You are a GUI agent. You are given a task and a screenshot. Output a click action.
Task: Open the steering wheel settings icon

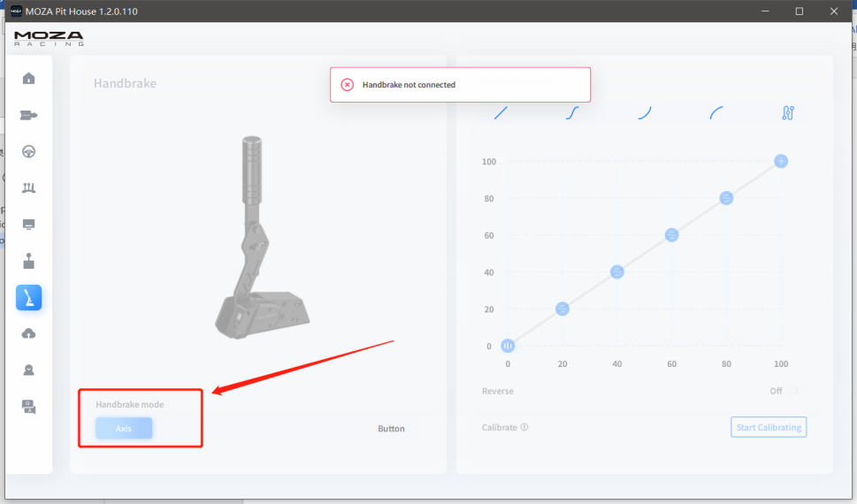28,151
